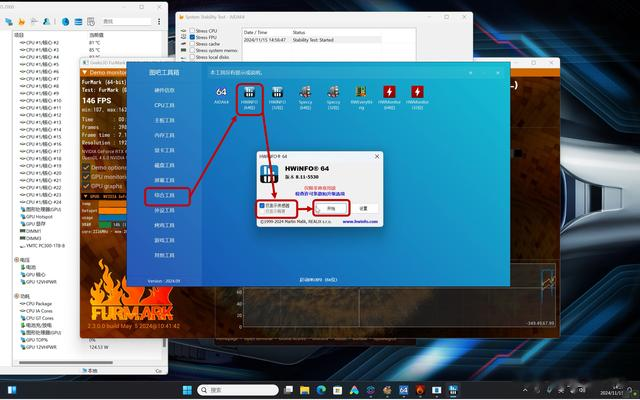Open the HWiNFO (64-bit) tool icon
Screen dimensions: 640x400
click(249, 98)
